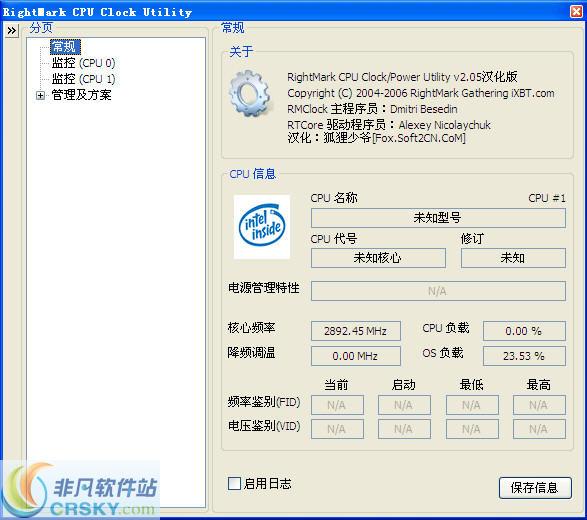Screen dimensions: 587x520
Task: Collapse the sidebar with double-arrow button
Action: coord(12,30)
